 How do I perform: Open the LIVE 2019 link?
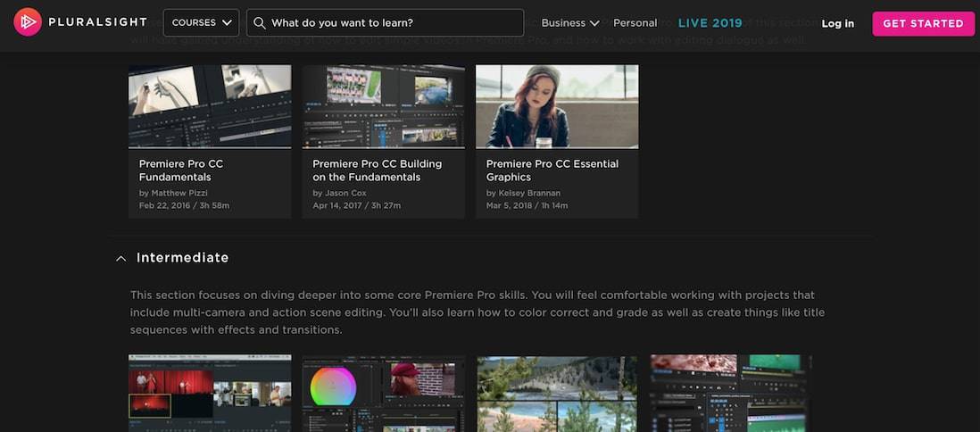point(710,23)
